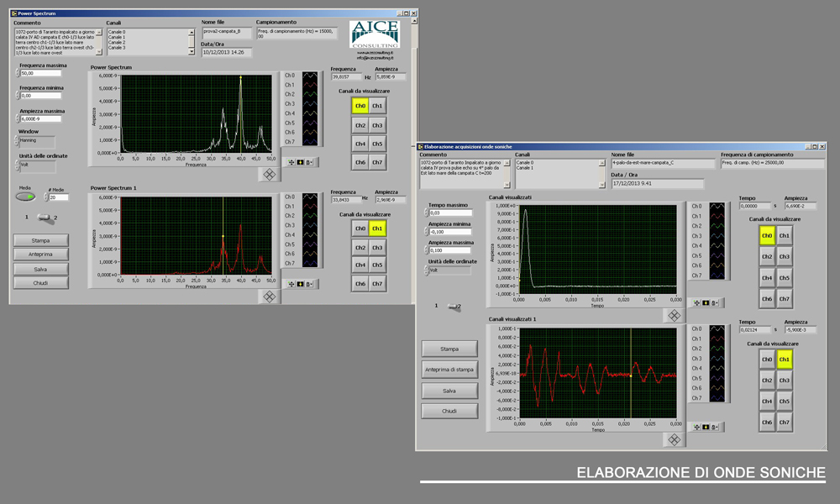The image size is (840, 504).
Task: Click Salva in the onde soniche window
Action: (x=449, y=391)
